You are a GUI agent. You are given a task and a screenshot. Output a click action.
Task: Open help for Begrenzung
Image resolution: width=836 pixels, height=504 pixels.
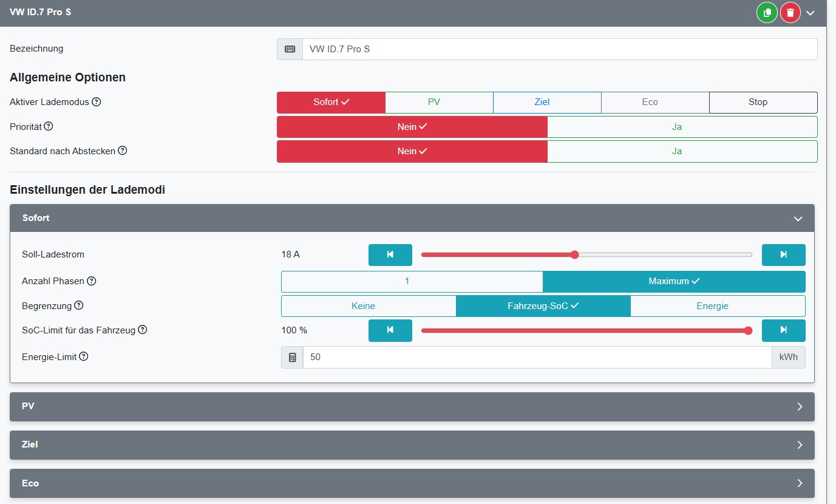79,305
